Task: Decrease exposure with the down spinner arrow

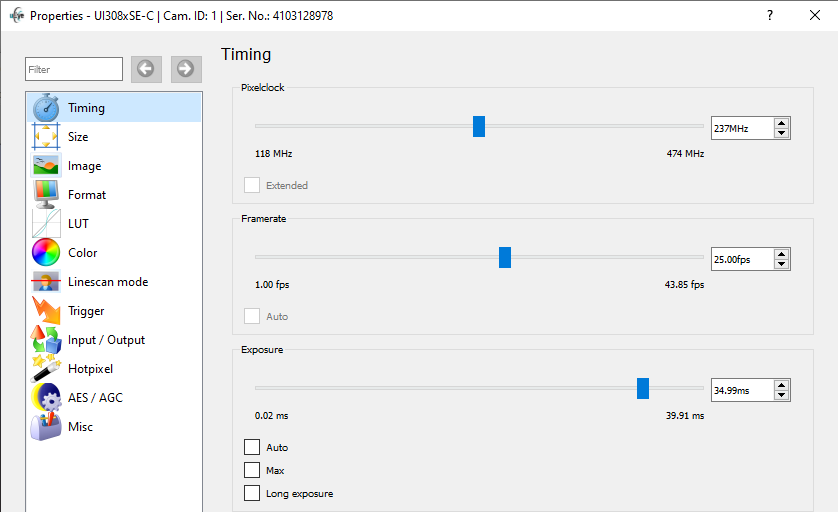Action: coord(781,395)
